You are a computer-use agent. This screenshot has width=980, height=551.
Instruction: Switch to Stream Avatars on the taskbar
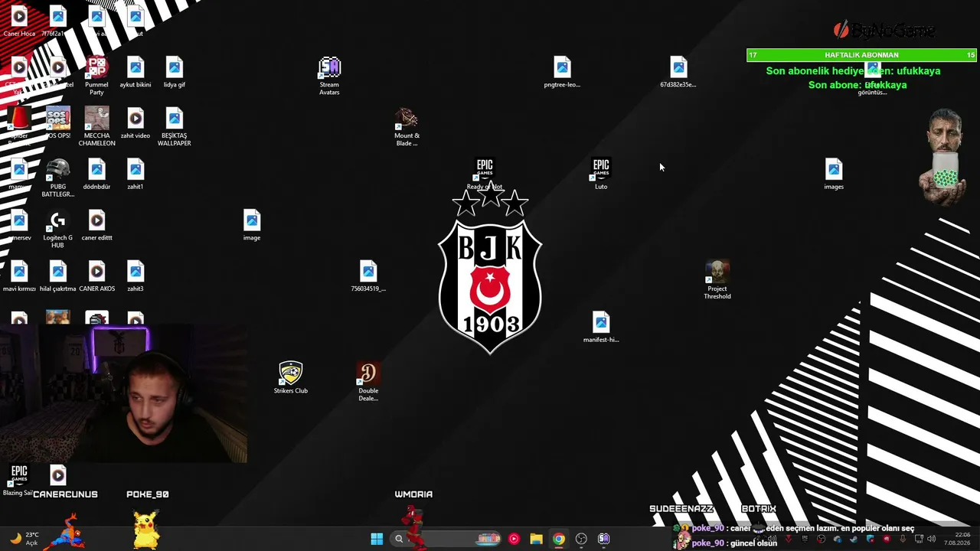(x=603, y=539)
